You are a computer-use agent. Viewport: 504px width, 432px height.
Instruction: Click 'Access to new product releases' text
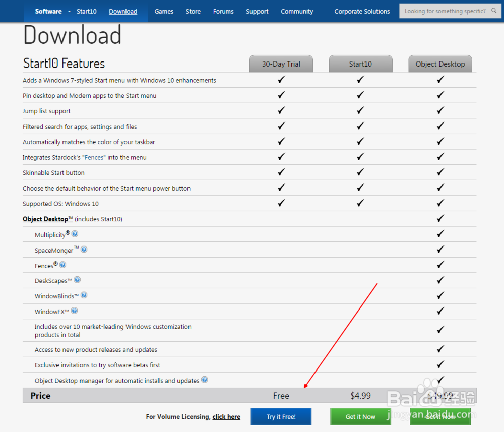pos(96,350)
